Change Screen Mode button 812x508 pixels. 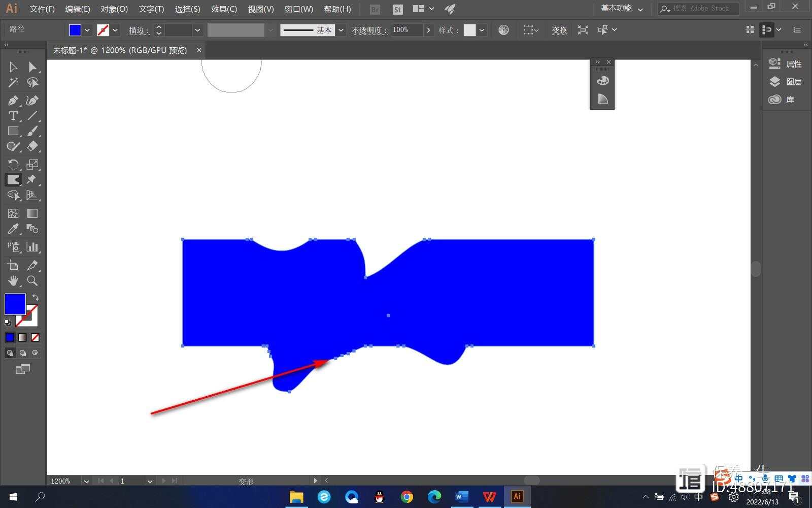coord(23,369)
